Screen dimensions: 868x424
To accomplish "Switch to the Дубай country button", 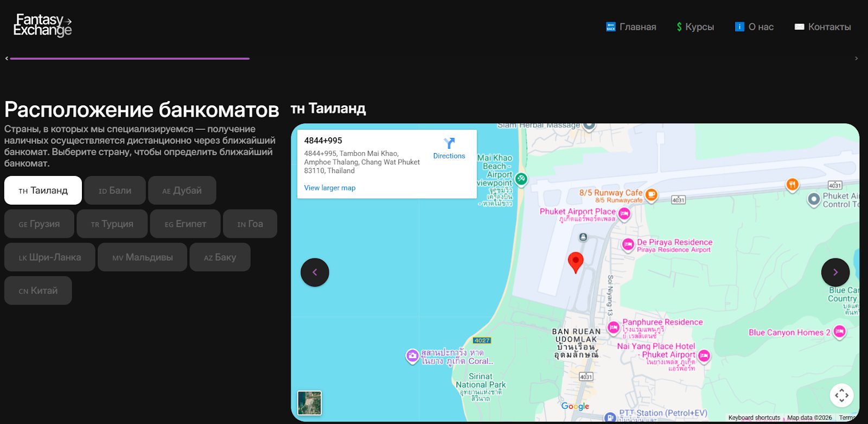I will pos(182,191).
